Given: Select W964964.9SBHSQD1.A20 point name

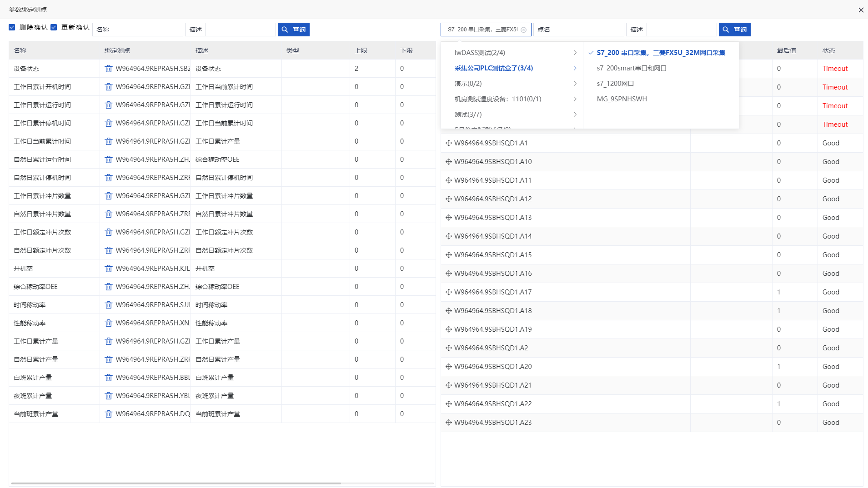Looking at the screenshot, I should (x=493, y=367).
